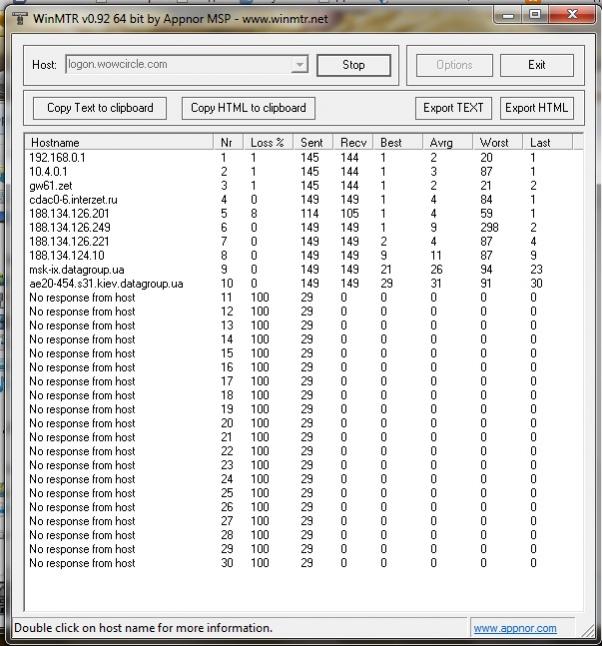
Task: Select the msk-ix.datagroup.ua row
Action: tap(78, 270)
